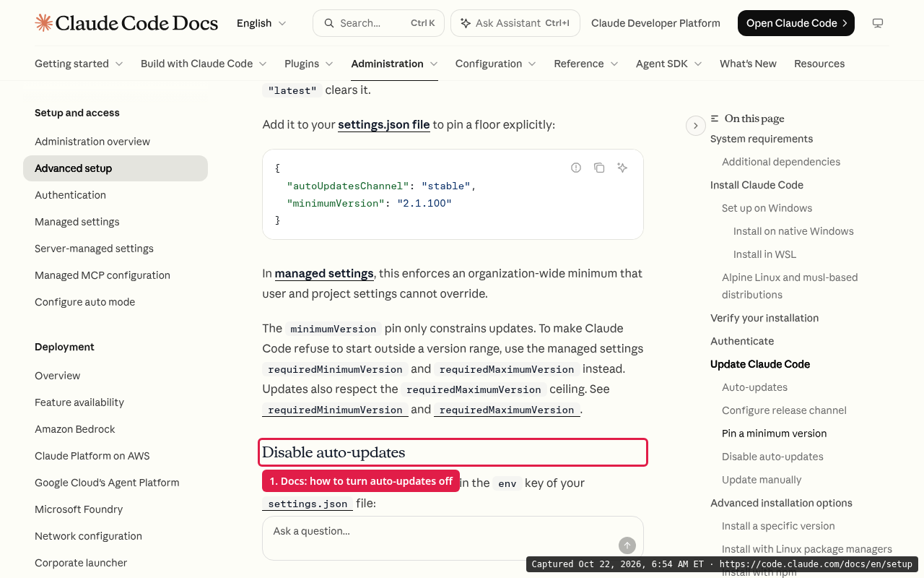This screenshot has width=924, height=578.
Task: Open the Resources nav item
Action: 819,64
